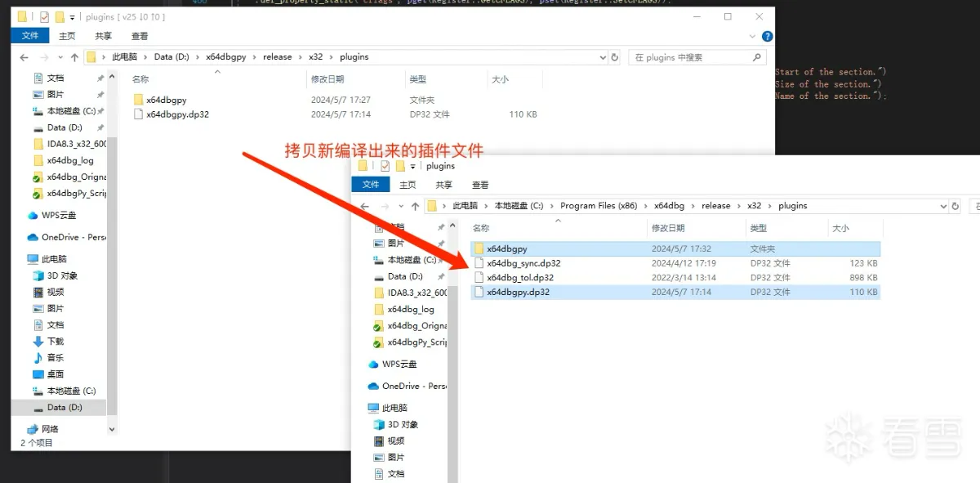
Task: Open recent locations dropdown in front plugins window
Action: click(x=402, y=206)
